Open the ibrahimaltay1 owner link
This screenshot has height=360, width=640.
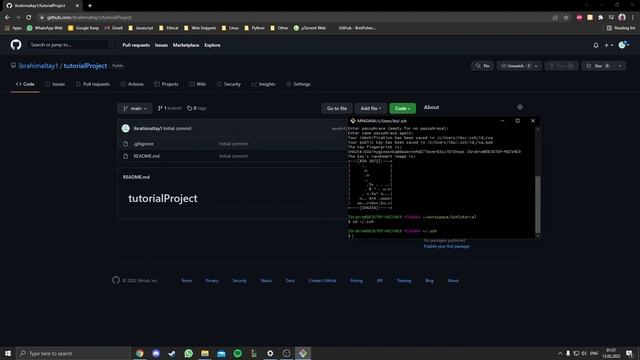click(x=38, y=66)
